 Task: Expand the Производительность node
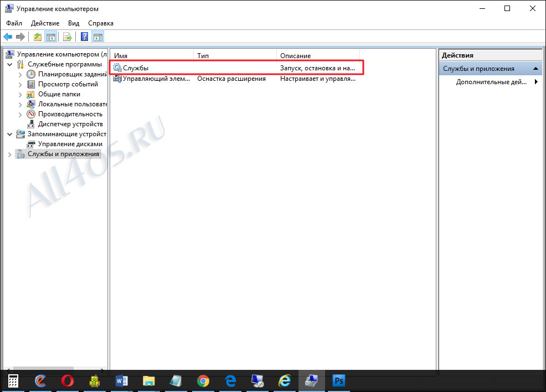click(x=20, y=115)
